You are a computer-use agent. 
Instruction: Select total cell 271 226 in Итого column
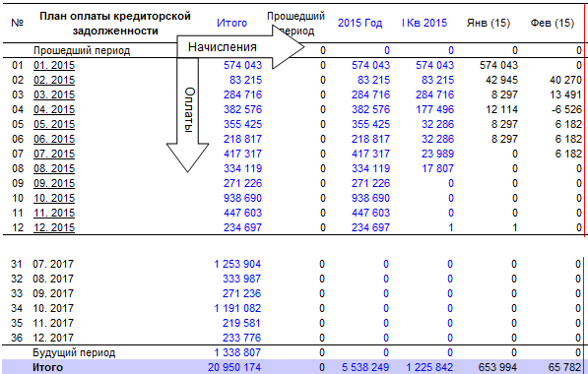coord(242,183)
